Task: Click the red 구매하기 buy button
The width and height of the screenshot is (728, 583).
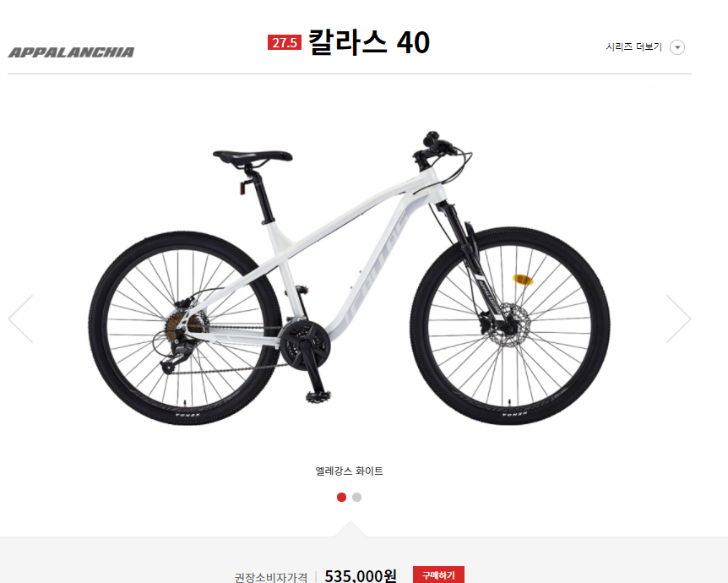Action: [x=438, y=575]
